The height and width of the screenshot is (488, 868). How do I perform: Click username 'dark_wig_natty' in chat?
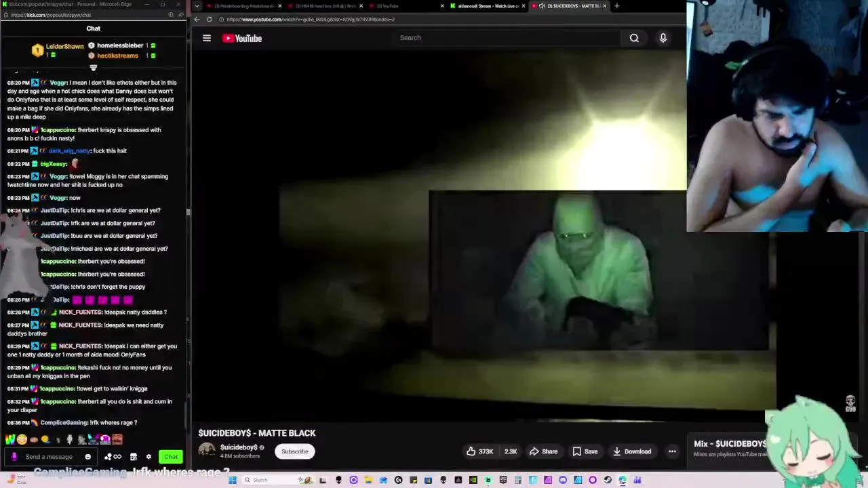click(68, 151)
